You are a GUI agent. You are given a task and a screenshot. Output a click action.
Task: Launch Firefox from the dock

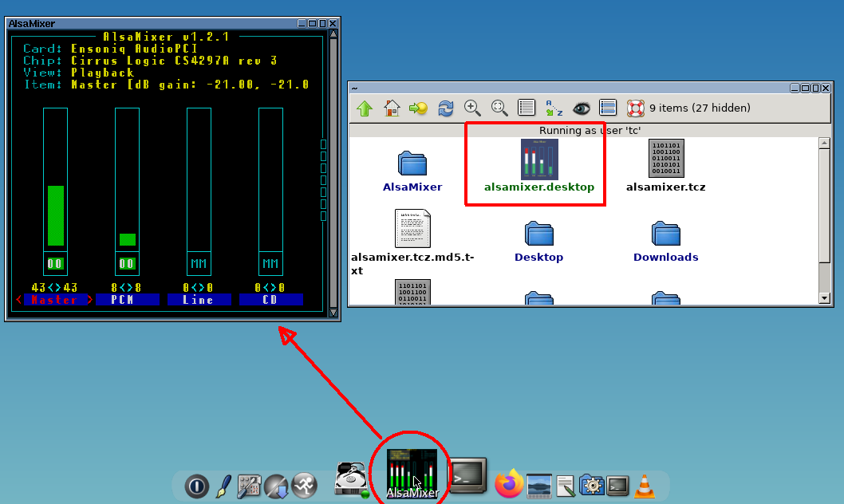click(x=509, y=483)
